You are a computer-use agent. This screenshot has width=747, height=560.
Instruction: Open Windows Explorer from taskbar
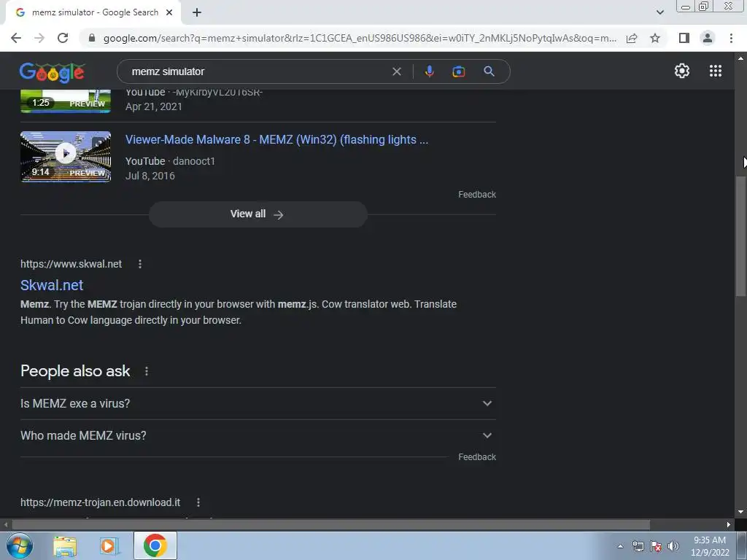65,546
